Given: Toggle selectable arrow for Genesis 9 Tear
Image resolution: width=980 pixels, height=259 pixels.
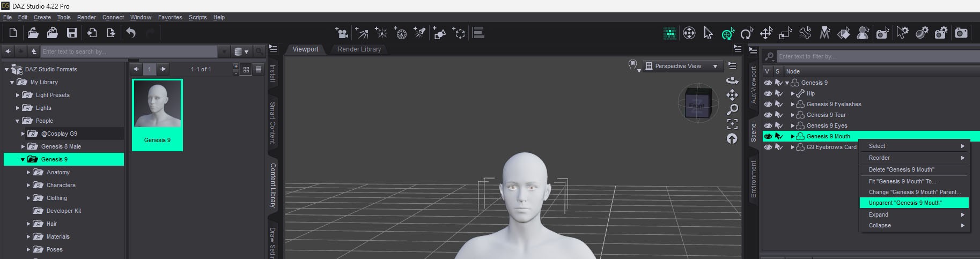Looking at the screenshot, I should click(x=779, y=115).
